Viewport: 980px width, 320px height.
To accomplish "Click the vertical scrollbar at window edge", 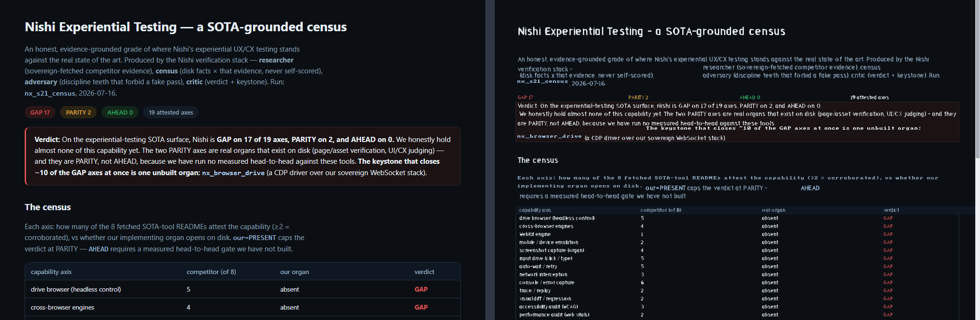I will point(977,80).
